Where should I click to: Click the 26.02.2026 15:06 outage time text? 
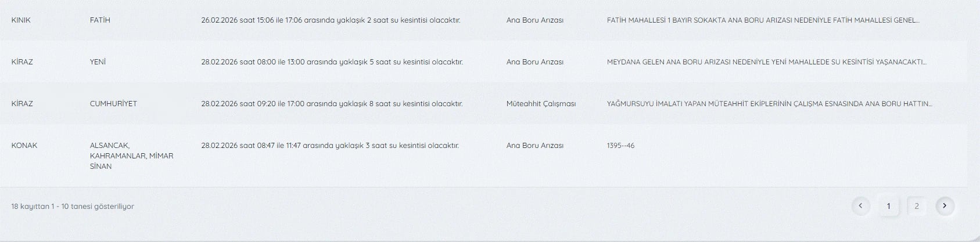(x=331, y=20)
